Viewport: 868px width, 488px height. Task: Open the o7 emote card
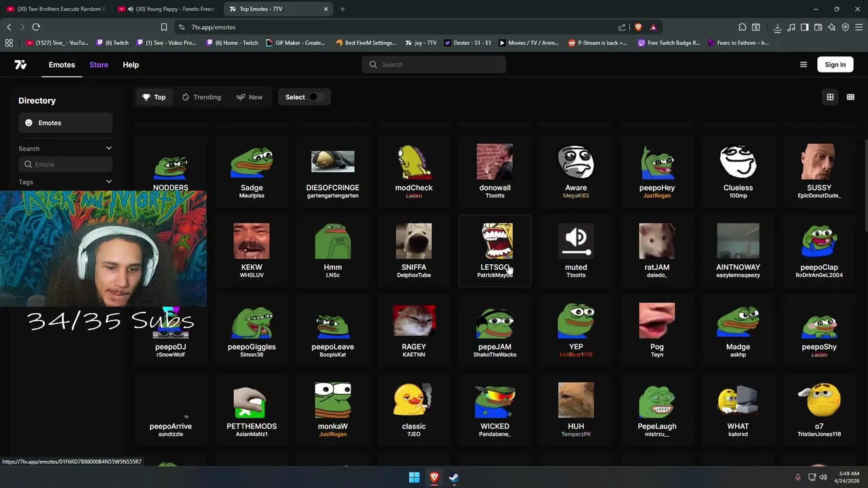[x=819, y=410]
